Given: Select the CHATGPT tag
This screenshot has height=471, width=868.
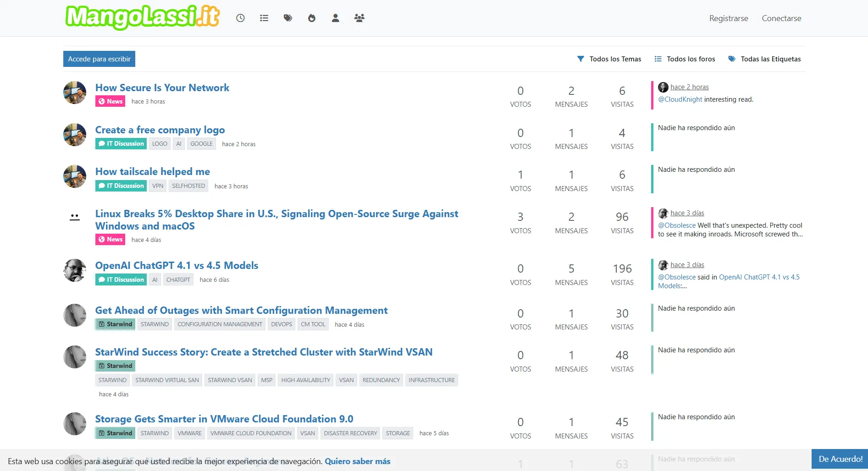Looking at the screenshot, I should (x=178, y=279).
